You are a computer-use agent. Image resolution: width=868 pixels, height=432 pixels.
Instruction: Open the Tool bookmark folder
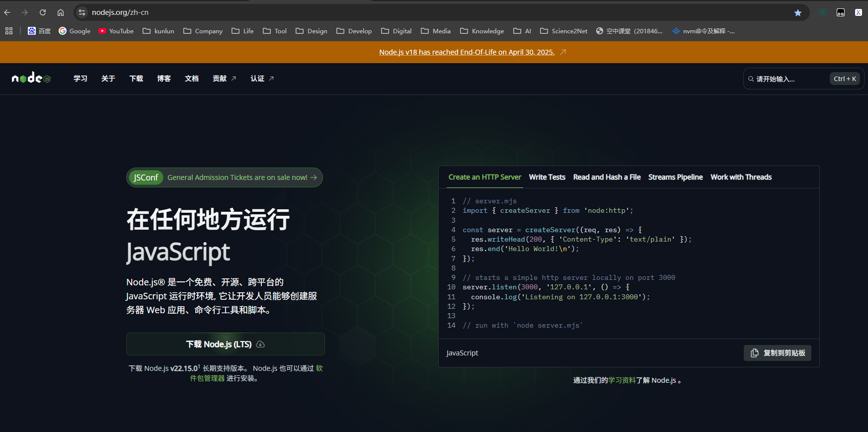coord(275,31)
